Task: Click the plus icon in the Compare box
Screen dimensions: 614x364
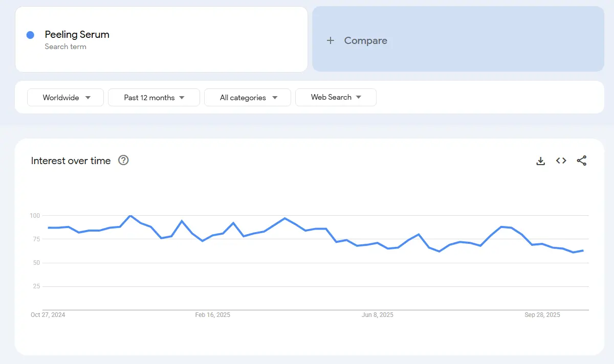Action: pos(331,40)
